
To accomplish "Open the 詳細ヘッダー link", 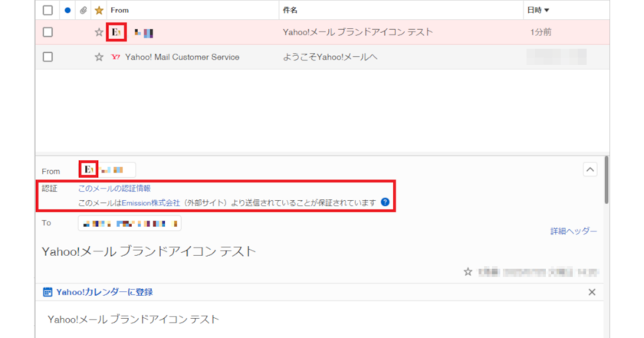I will [573, 231].
